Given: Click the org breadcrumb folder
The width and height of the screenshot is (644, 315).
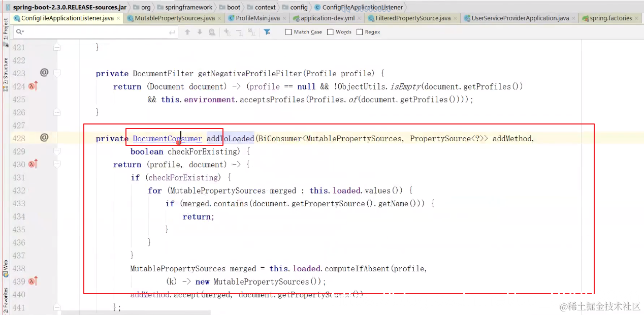Looking at the screenshot, I should click(143, 7).
